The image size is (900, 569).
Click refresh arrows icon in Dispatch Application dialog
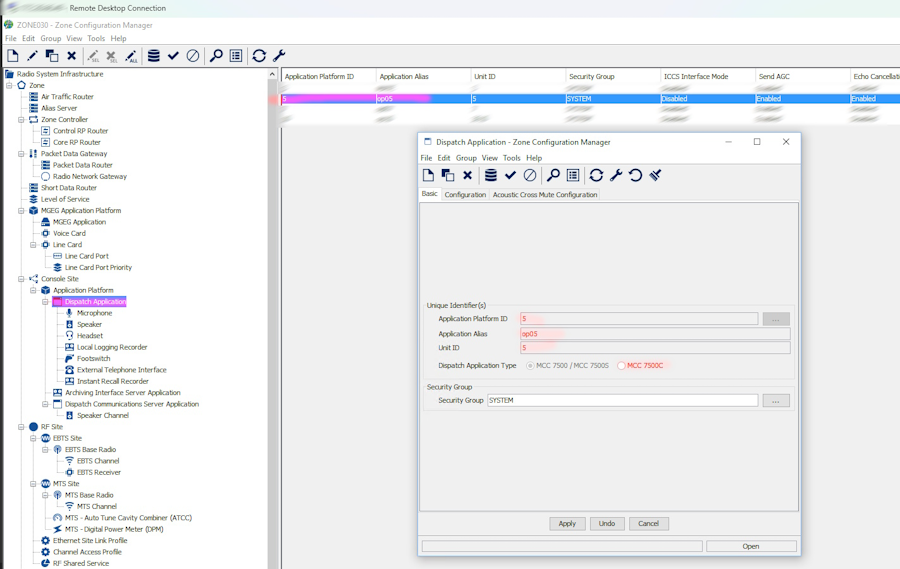pos(596,175)
